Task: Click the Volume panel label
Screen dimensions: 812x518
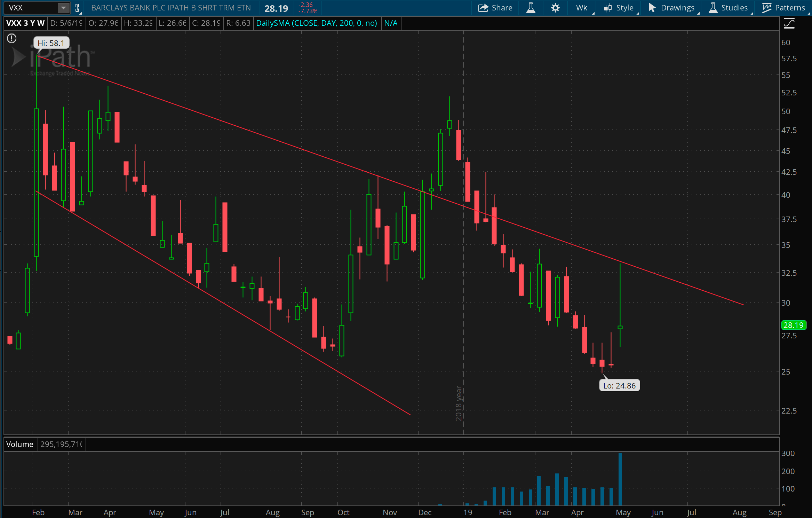Action: pyautogui.click(x=20, y=444)
